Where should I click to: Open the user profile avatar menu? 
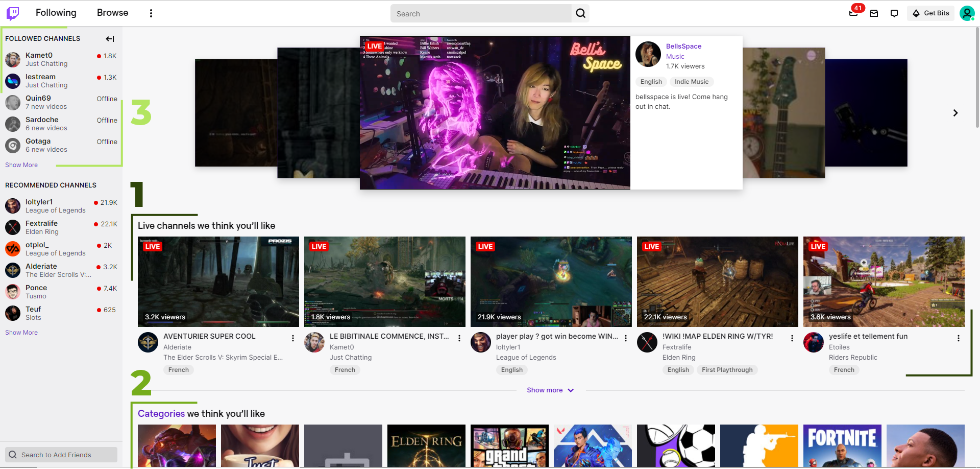pyautogui.click(x=967, y=13)
